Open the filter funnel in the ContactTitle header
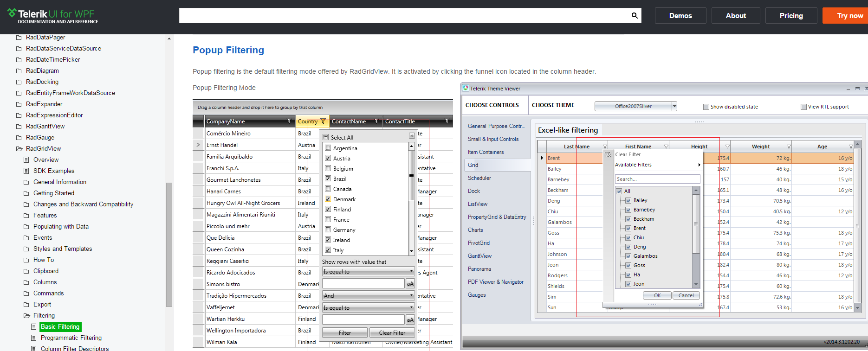 (447, 121)
